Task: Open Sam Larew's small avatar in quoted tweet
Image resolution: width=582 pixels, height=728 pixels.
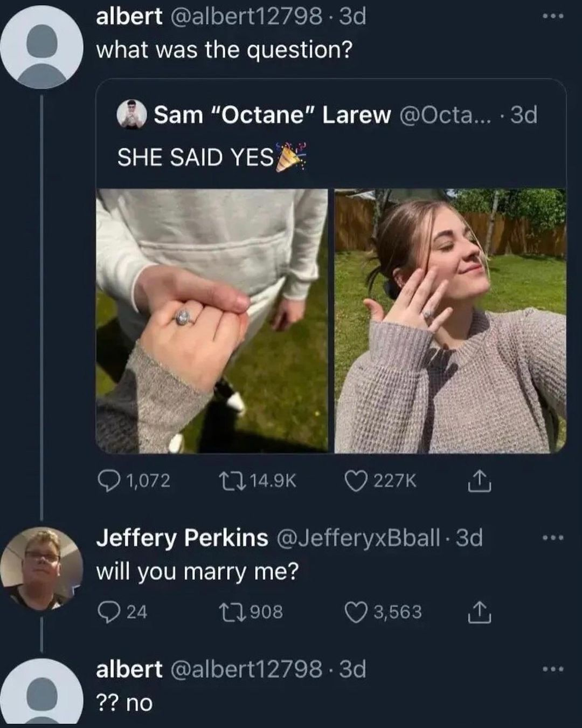Action: tap(132, 114)
